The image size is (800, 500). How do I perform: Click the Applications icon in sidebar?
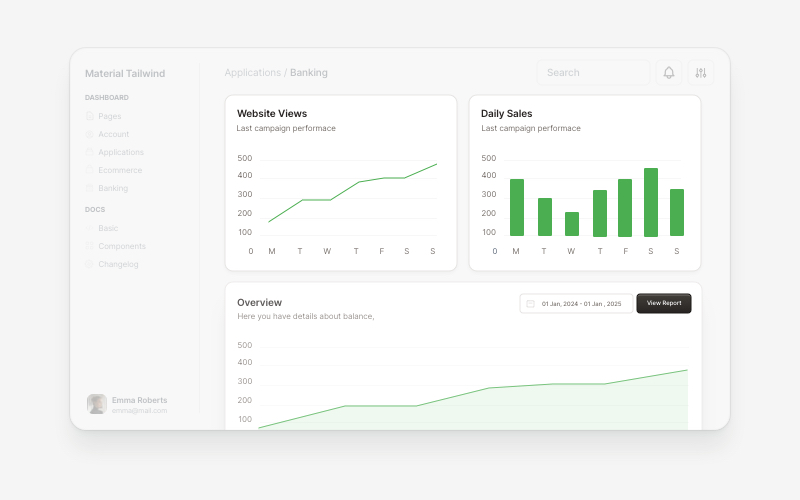click(90, 152)
